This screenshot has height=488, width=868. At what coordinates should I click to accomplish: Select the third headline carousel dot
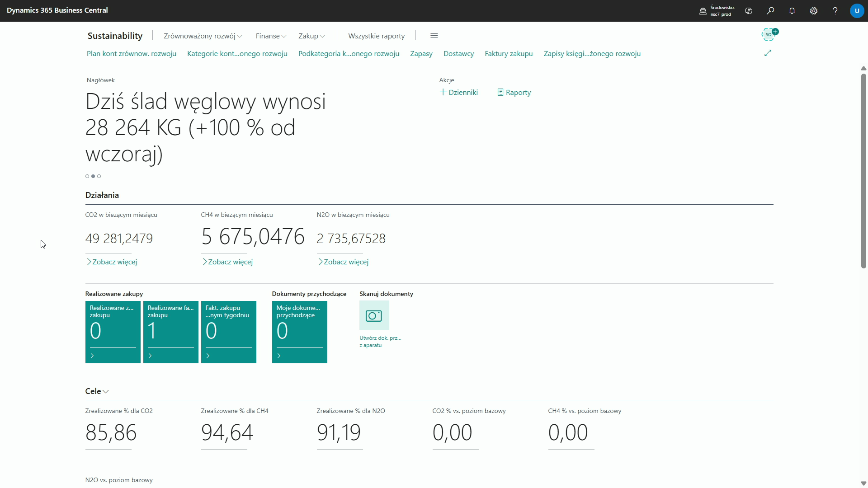(x=99, y=176)
